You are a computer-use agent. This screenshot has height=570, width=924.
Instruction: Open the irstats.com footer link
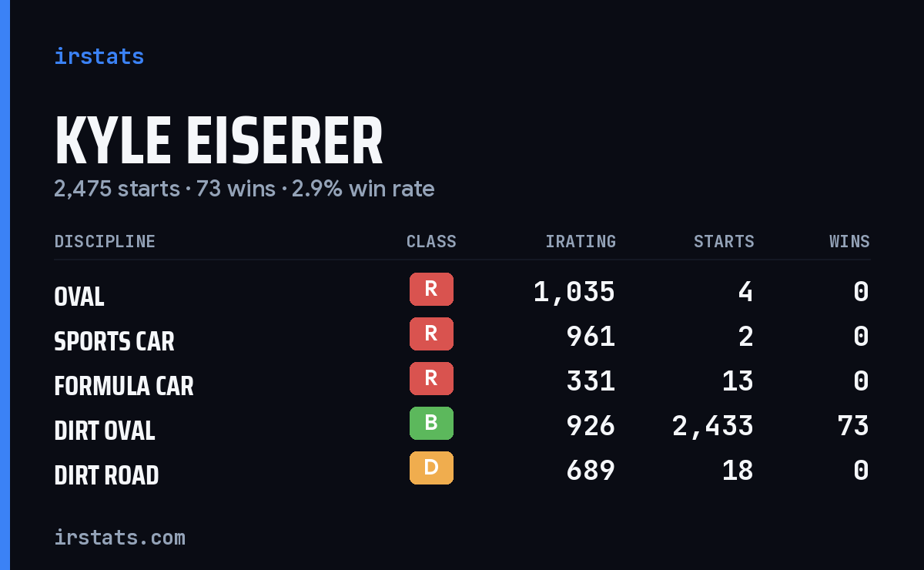(119, 537)
